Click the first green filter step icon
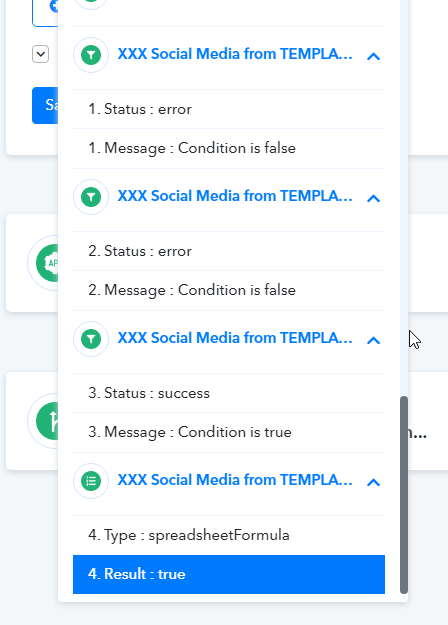448x625 pixels. (x=91, y=55)
